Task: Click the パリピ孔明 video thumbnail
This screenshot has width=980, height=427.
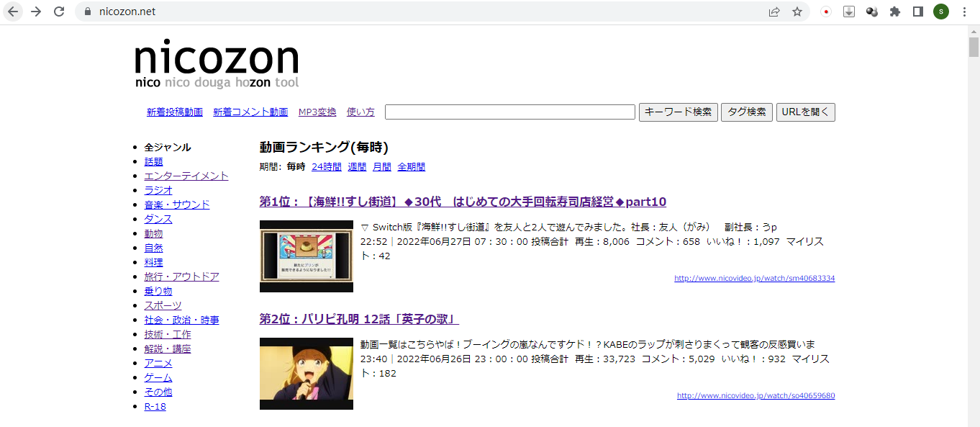Action: point(307,374)
